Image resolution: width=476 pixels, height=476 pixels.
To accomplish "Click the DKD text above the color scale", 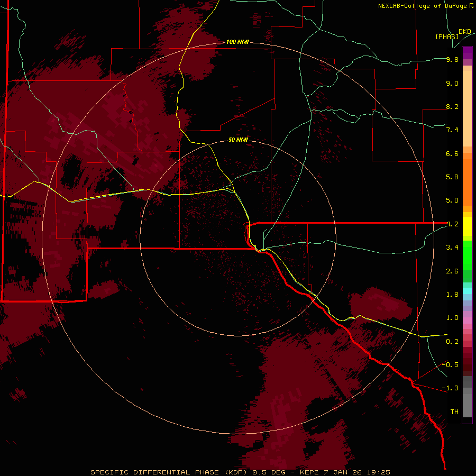I will coord(465,32).
